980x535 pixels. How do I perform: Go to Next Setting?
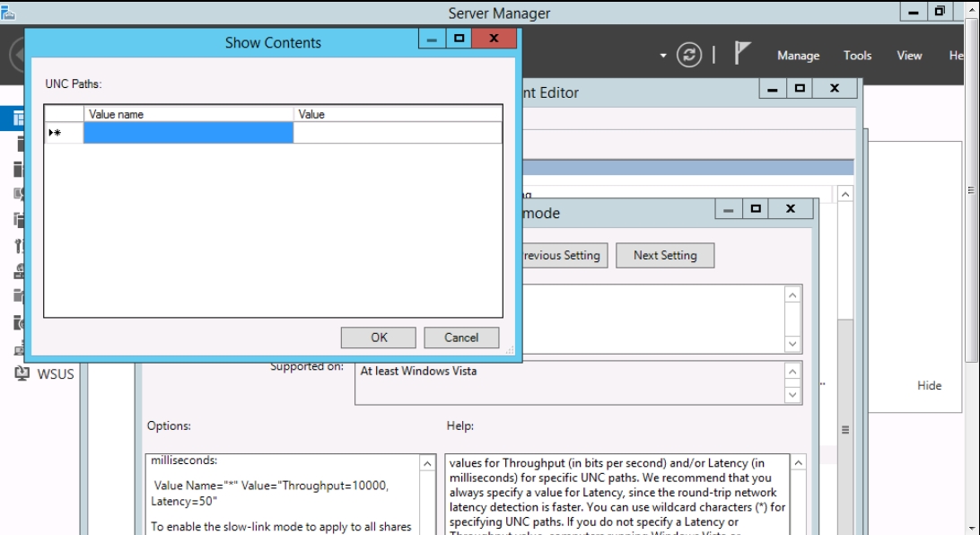pos(665,255)
